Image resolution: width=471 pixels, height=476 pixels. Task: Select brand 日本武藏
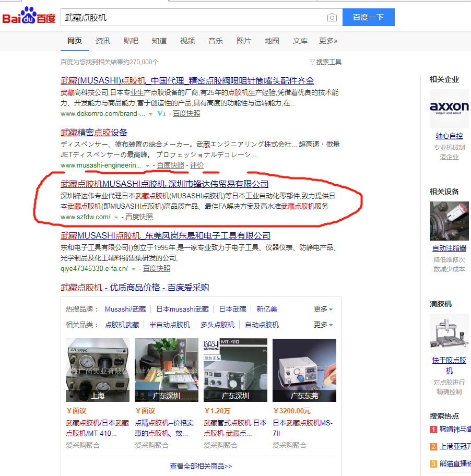232,309
